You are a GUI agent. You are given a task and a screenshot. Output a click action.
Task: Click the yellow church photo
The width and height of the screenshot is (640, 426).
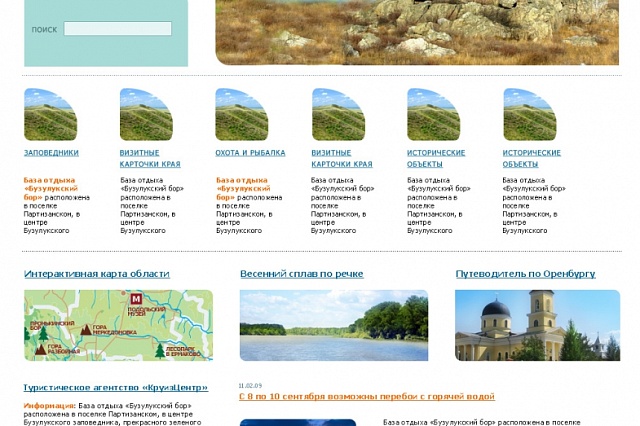coord(538,325)
